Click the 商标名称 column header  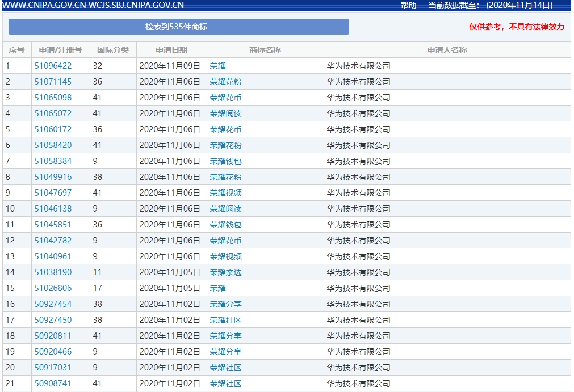[x=265, y=50]
